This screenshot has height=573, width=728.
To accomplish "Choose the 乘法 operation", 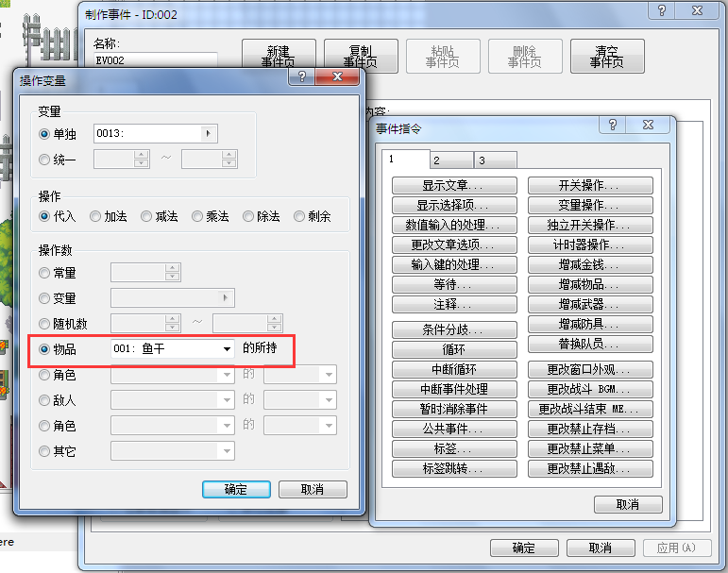I will point(197,216).
